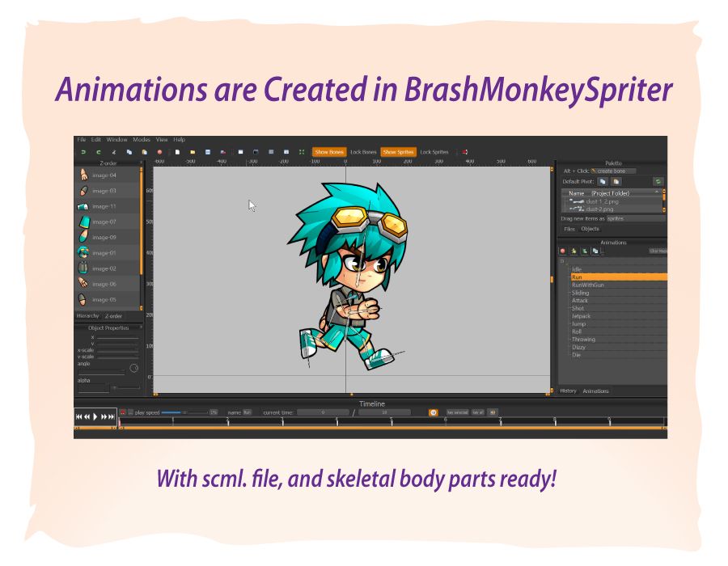
Task: Click the duplicate icon in the Animations panel toolbar
Action: coord(595,251)
